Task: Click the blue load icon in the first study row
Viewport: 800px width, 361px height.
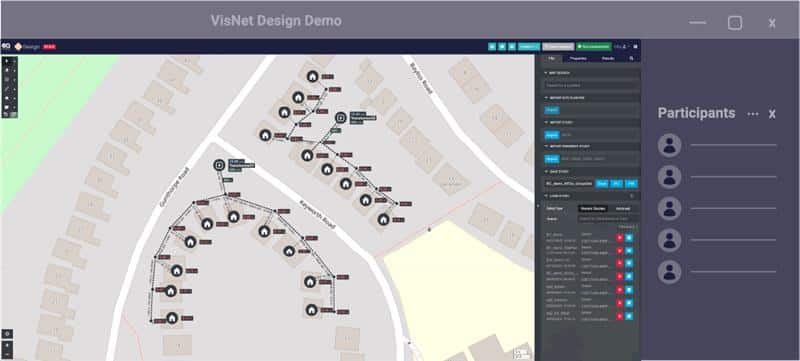Action: coord(629,238)
